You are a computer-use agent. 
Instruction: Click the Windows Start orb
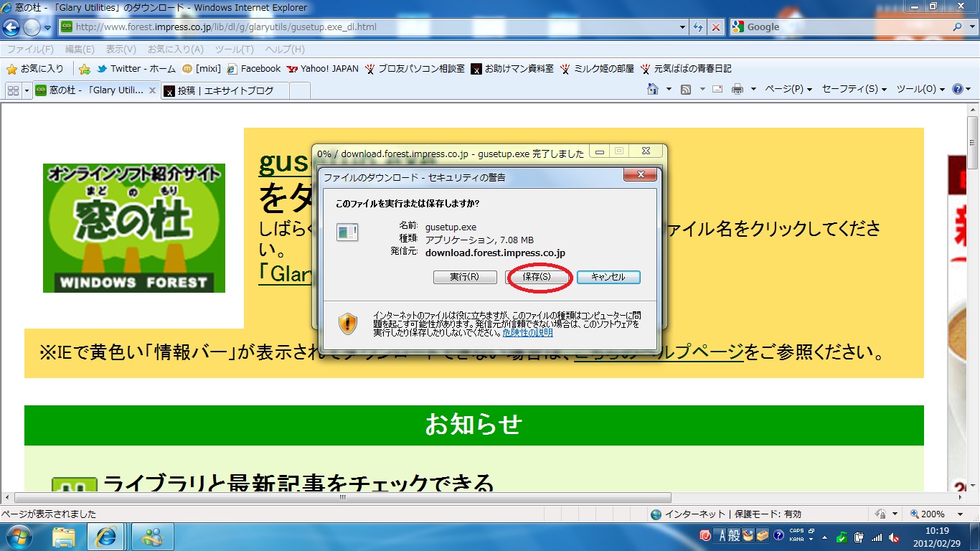(19, 536)
